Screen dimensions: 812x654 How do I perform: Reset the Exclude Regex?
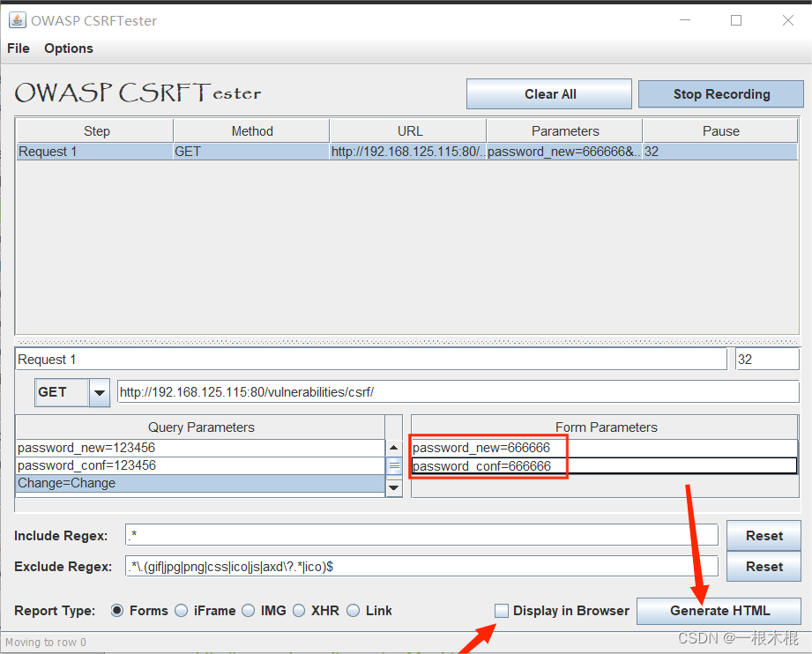pyautogui.click(x=764, y=567)
